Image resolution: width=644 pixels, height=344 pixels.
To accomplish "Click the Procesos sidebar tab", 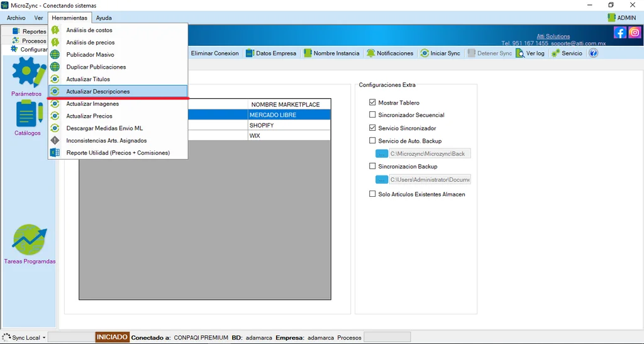I will coord(29,41).
